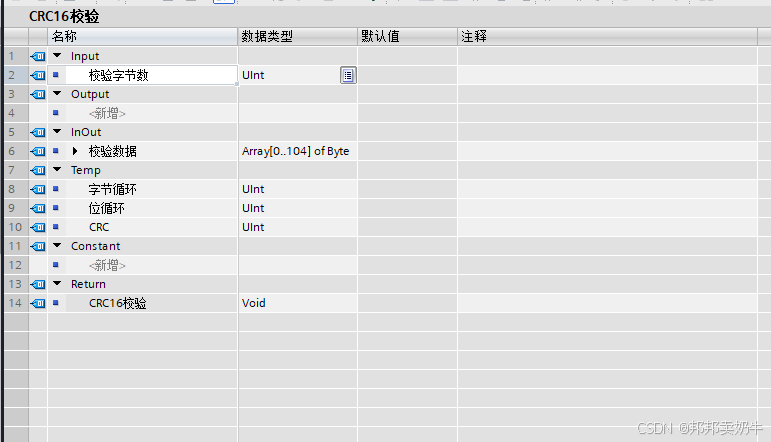The image size is (771, 442).
Task: Expand the 校验数据 array variable
Action: point(75,151)
